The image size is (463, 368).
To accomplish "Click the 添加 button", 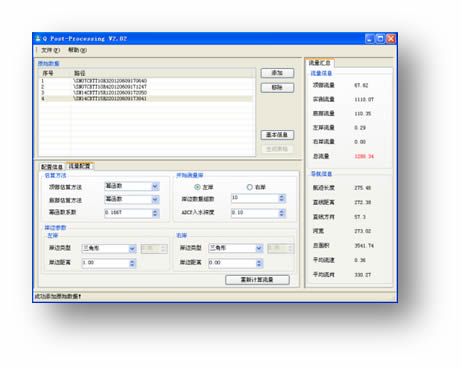I will [x=277, y=73].
